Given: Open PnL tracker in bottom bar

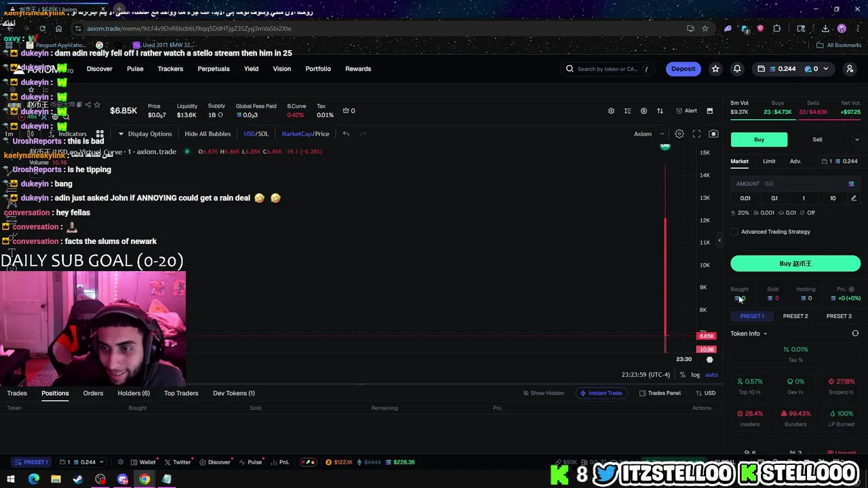Looking at the screenshot, I should click(280, 462).
